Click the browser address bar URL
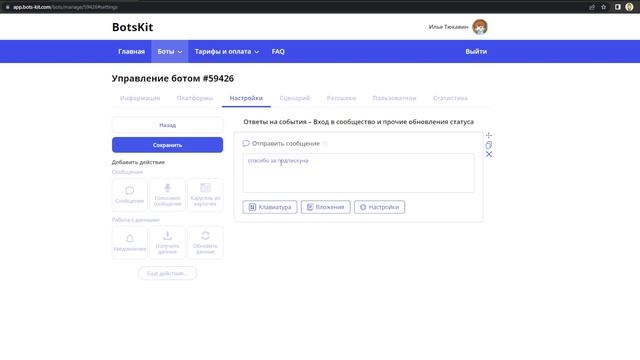The height and width of the screenshot is (360, 640). [x=65, y=7]
